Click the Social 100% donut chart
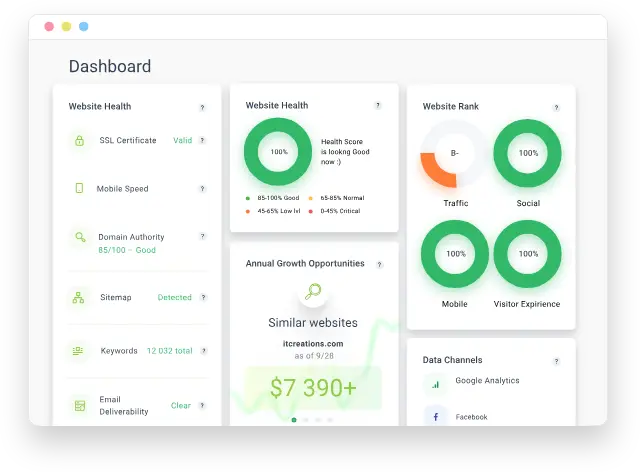 (528, 154)
